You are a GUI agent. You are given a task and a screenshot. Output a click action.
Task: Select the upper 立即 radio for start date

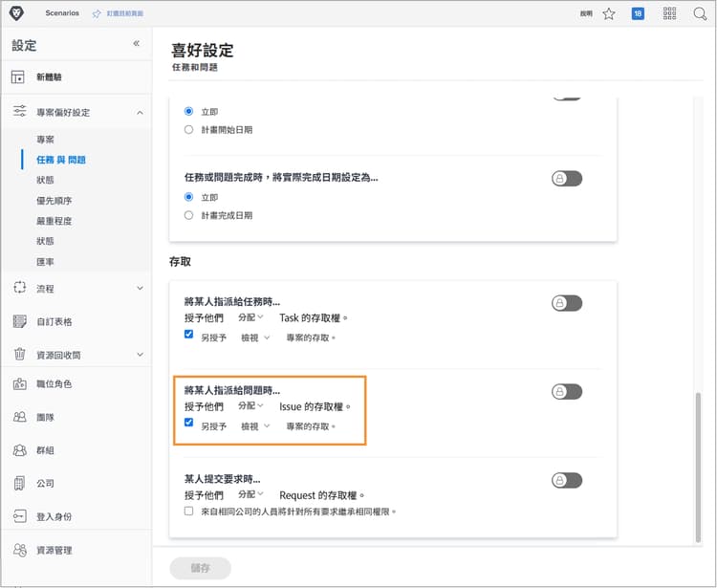(x=188, y=111)
